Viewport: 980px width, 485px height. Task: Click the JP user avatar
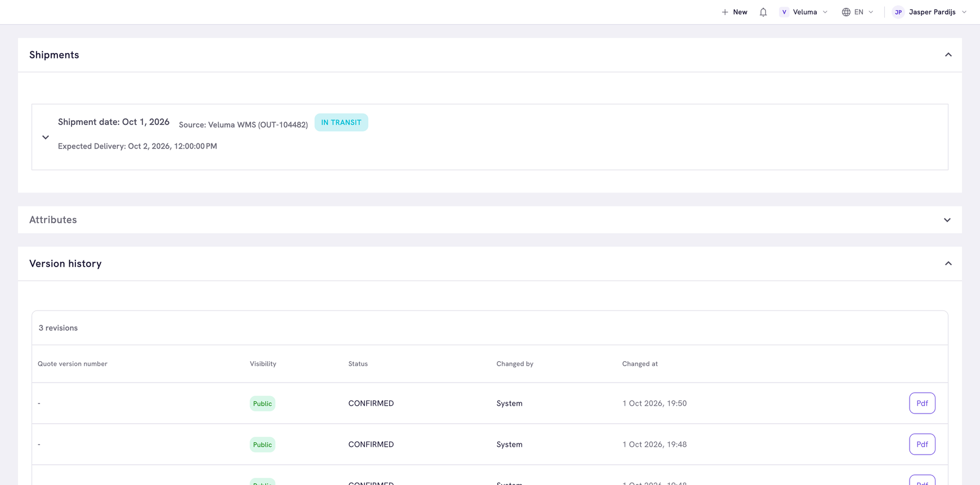[898, 12]
